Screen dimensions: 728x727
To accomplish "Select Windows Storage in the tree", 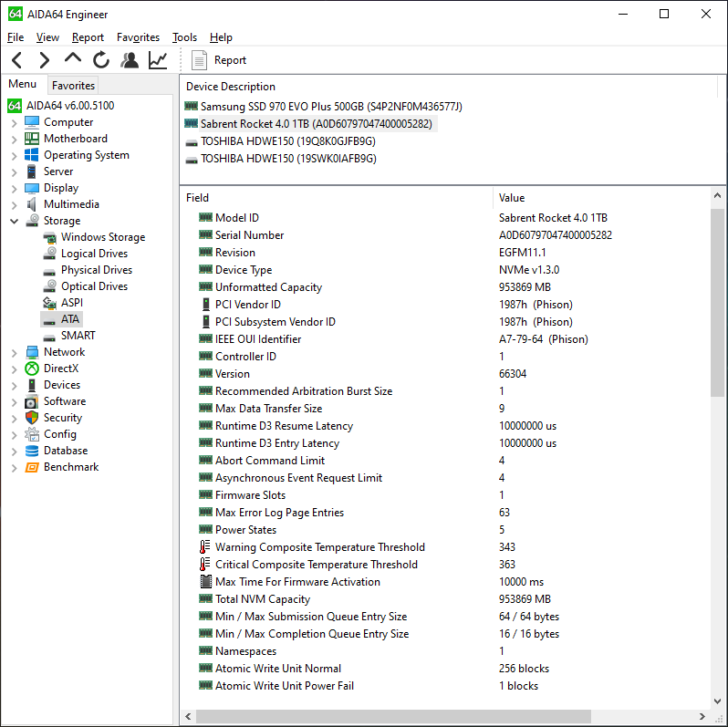I will click(x=103, y=237).
